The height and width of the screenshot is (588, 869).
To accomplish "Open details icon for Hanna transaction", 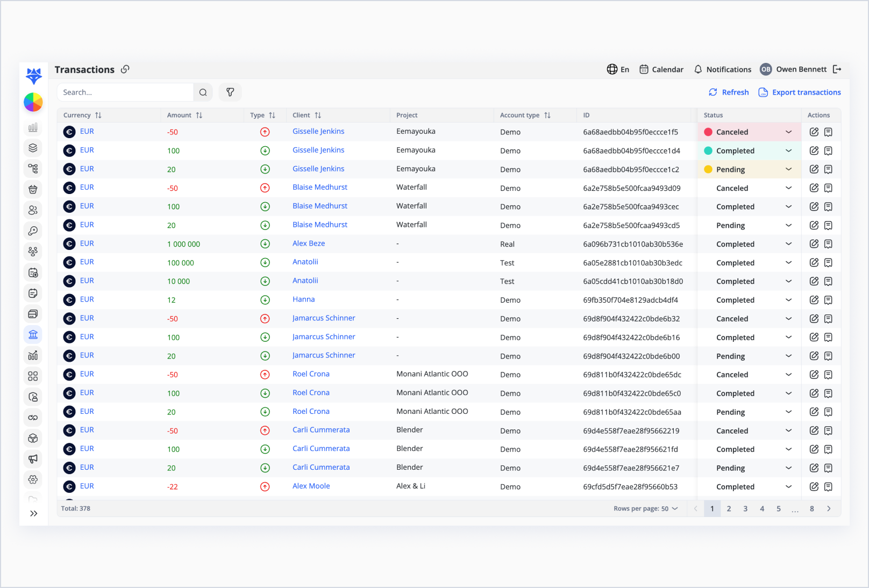I will (x=828, y=300).
